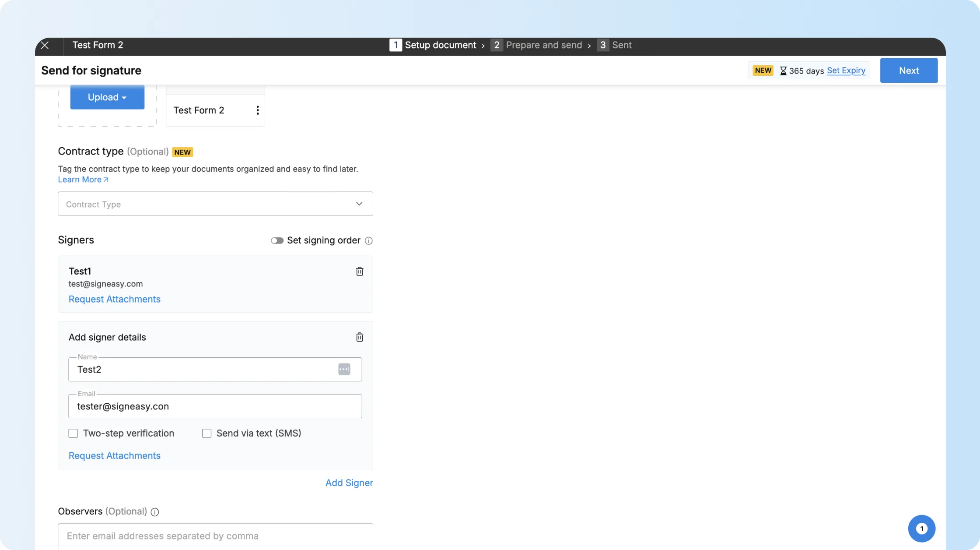The width and height of the screenshot is (980, 550).
Task: Open the Contract Type dropdown
Action: 215,204
